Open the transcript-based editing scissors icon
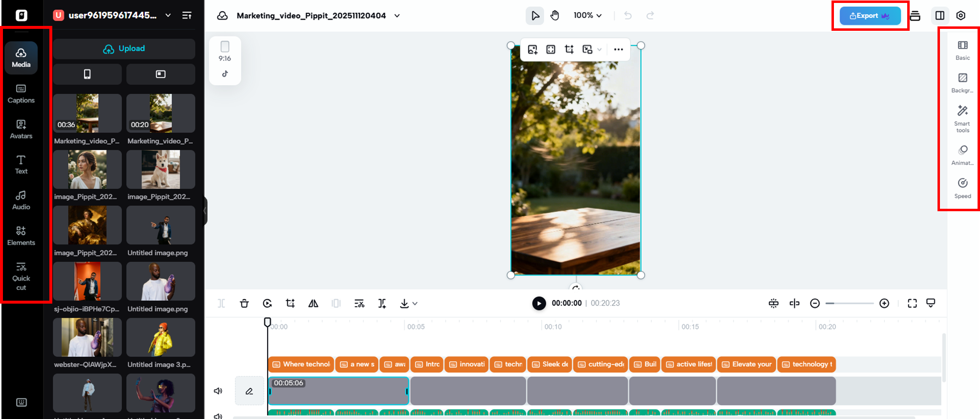980x419 pixels. [360, 304]
